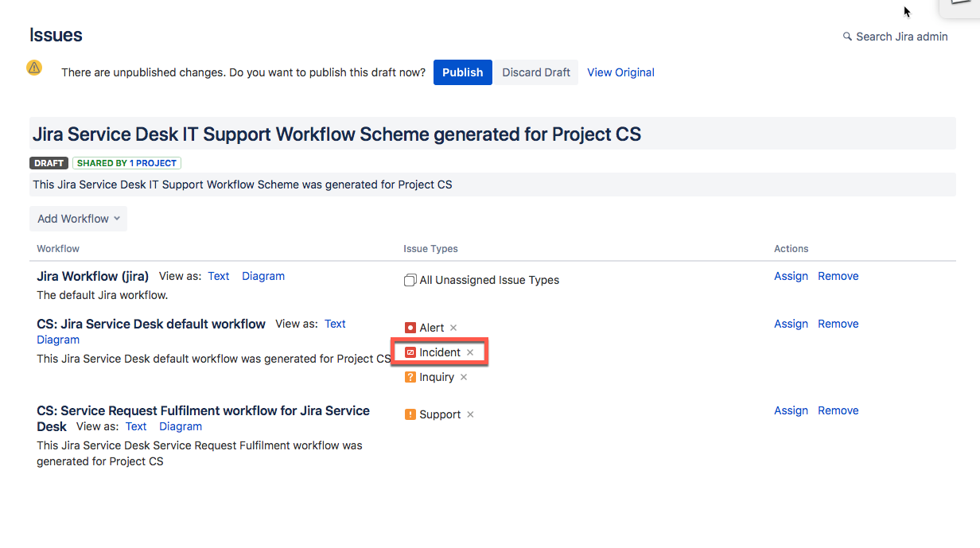Open the View Original link
Image resolution: width=980 pixels, height=548 pixels.
(x=620, y=72)
